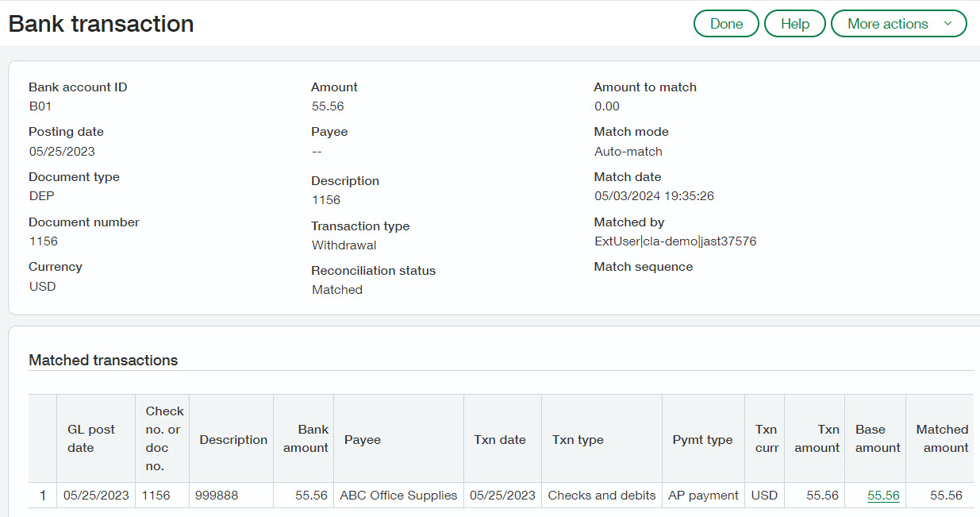Select the Bank amount column header
Image resolution: width=980 pixels, height=517 pixels.
click(306, 438)
